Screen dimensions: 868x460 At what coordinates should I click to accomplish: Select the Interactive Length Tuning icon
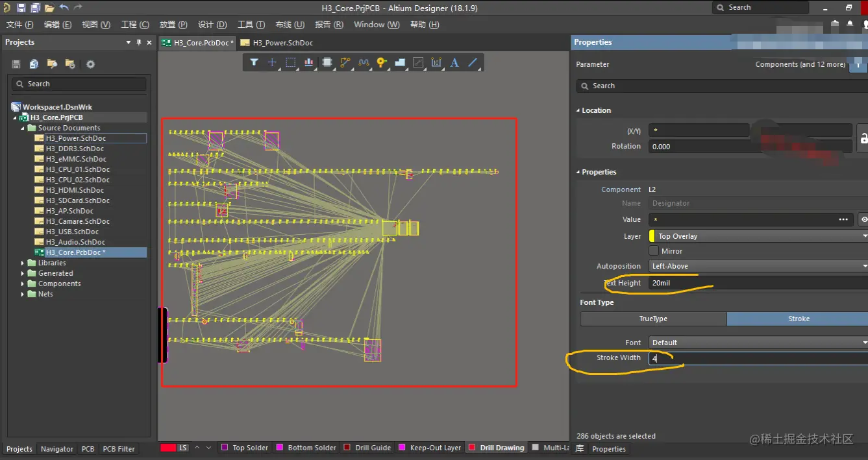(364, 62)
